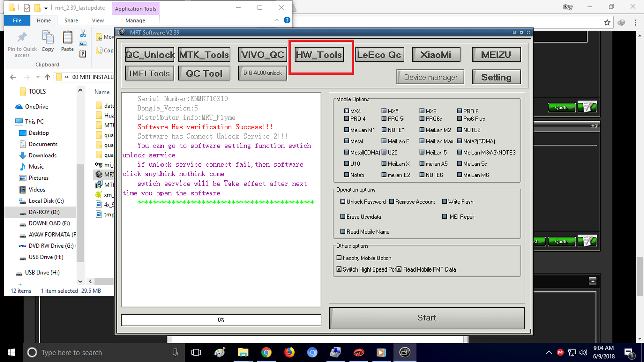
Task: Click the 0% progress bar
Action: (x=221, y=320)
